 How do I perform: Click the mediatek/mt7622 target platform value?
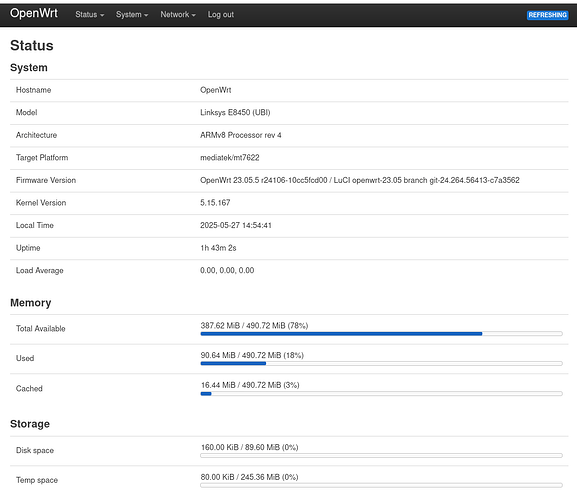(230, 158)
